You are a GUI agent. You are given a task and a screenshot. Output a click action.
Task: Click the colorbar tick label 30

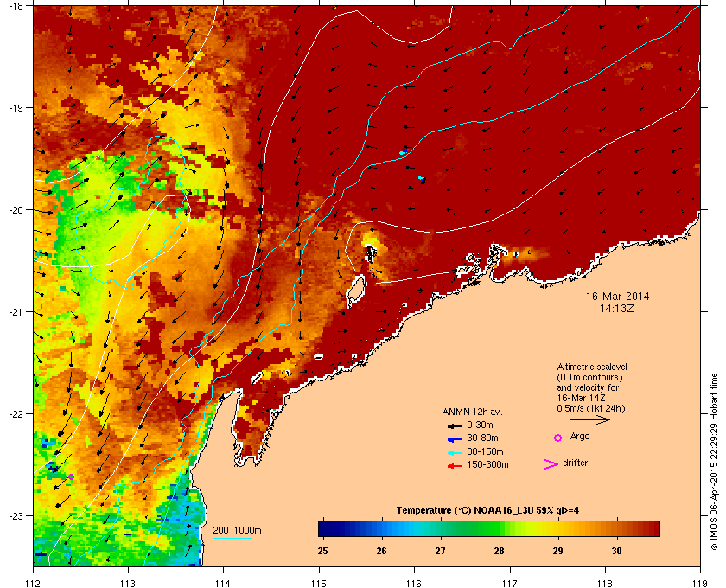(616, 551)
